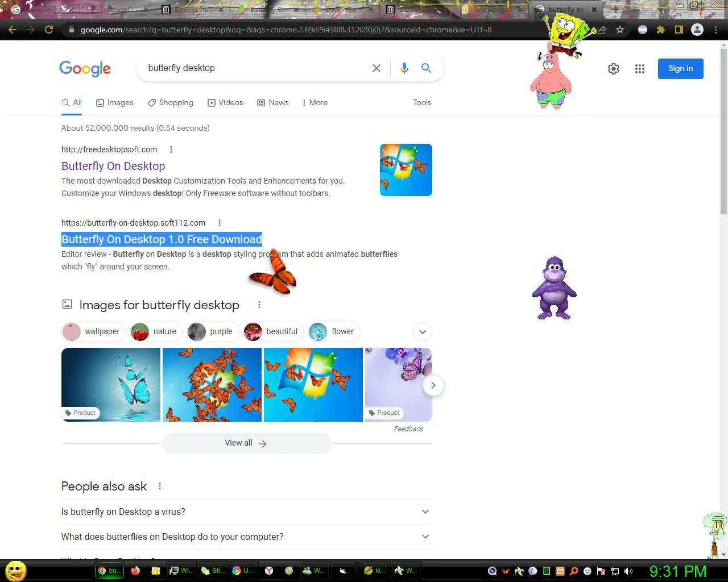728x582 pixels.
Task: Click the purple gorilla desktop buddy
Action: tap(555, 288)
